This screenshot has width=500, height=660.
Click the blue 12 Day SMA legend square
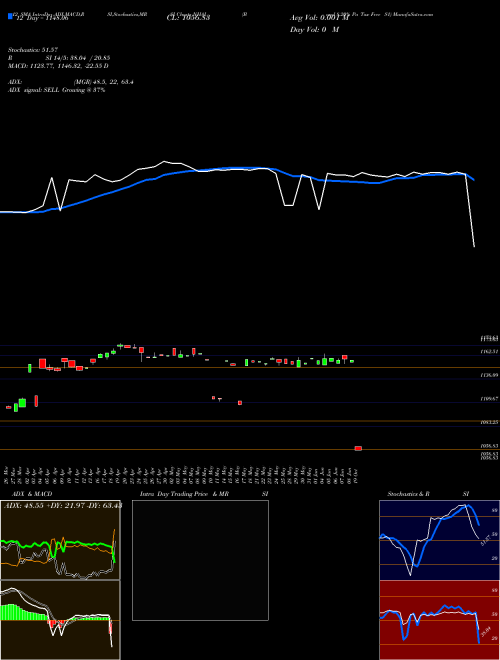[10, 17]
